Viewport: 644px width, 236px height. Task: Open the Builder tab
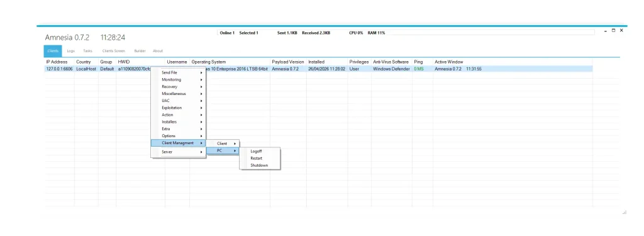point(140,51)
